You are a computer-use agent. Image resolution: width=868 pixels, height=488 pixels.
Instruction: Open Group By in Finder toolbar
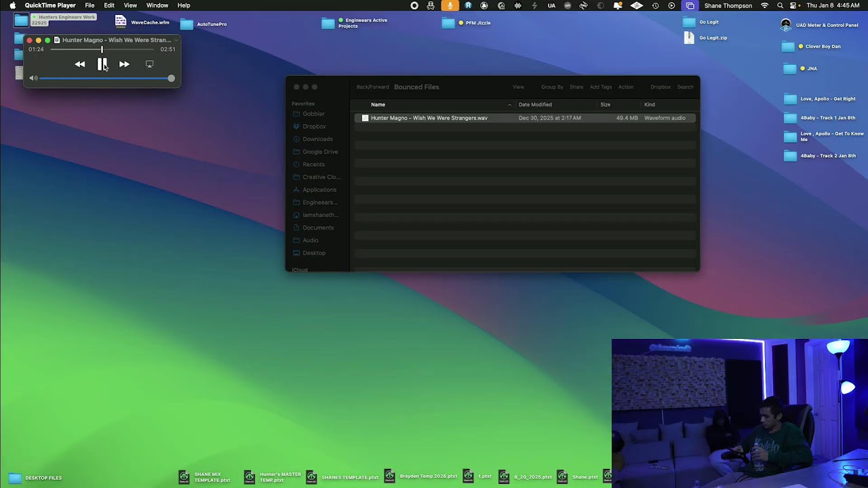tap(552, 87)
